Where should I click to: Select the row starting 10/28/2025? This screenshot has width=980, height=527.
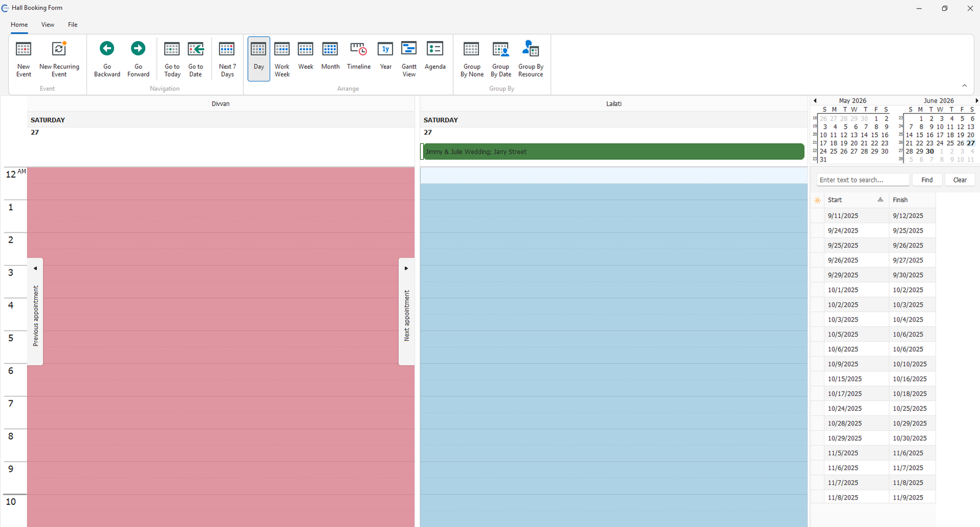coord(873,424)
